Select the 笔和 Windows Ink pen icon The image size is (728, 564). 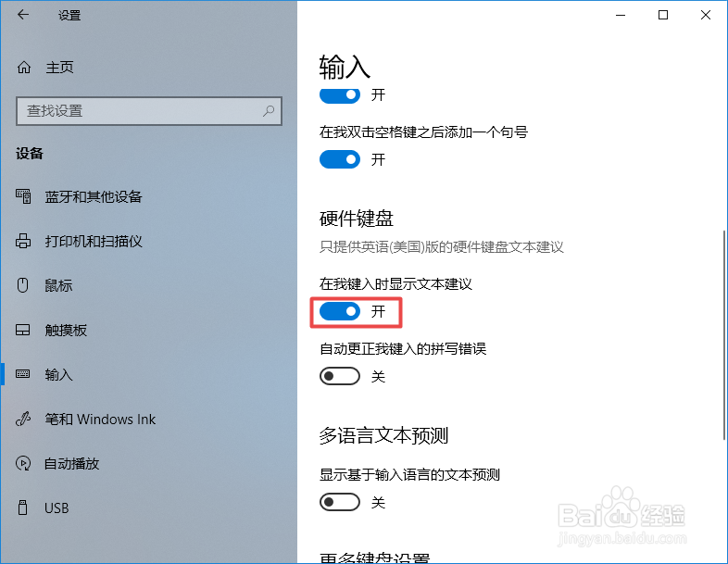pos(23,419)
